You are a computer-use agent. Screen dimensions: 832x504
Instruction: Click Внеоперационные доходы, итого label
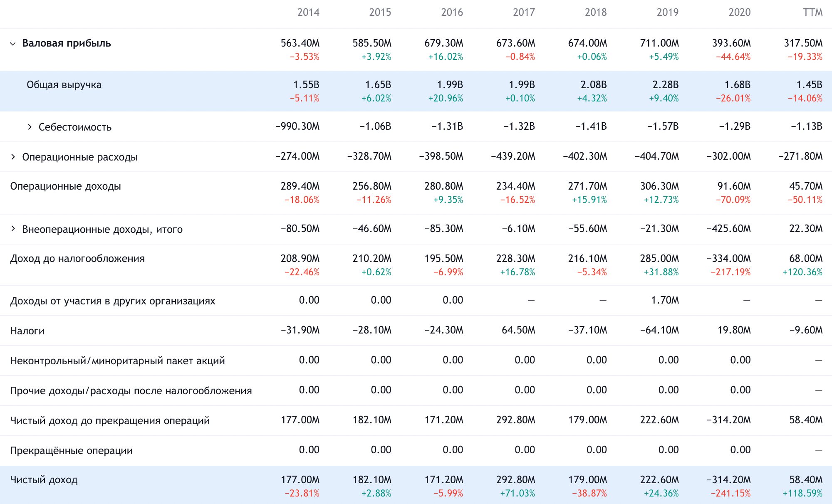[102, 229]
